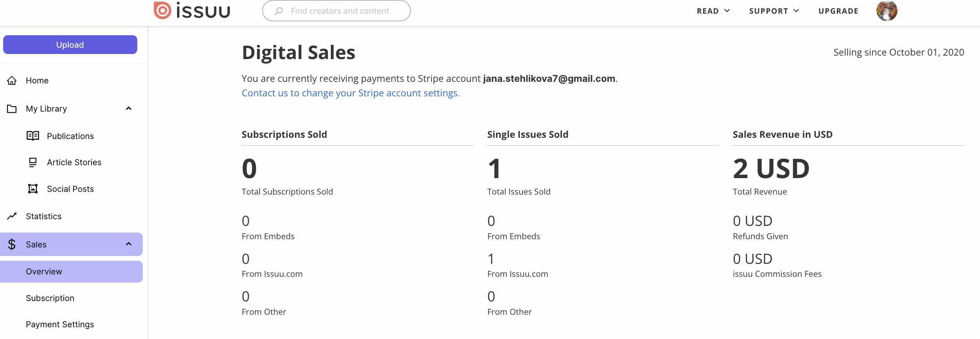Image resolution: width=980 pixels, height=339 pixels.
Task: Click the Home house icon
Action: click(12, 81)
